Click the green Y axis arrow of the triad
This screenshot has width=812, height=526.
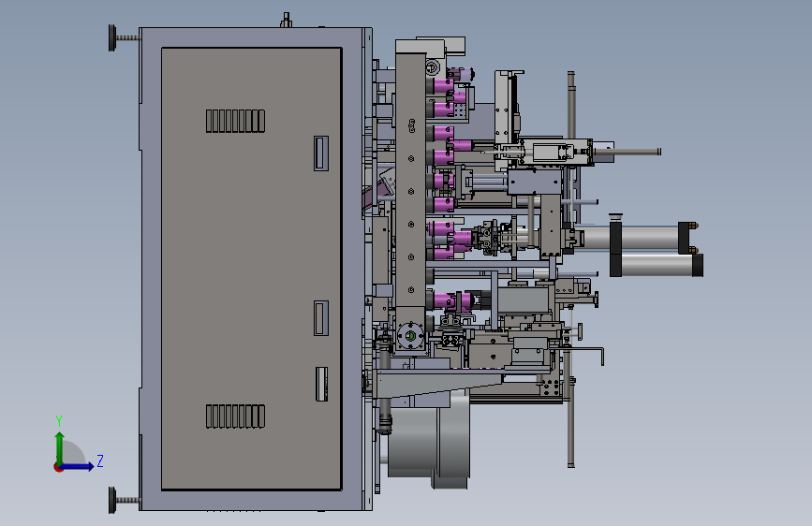tap(60, 447)
